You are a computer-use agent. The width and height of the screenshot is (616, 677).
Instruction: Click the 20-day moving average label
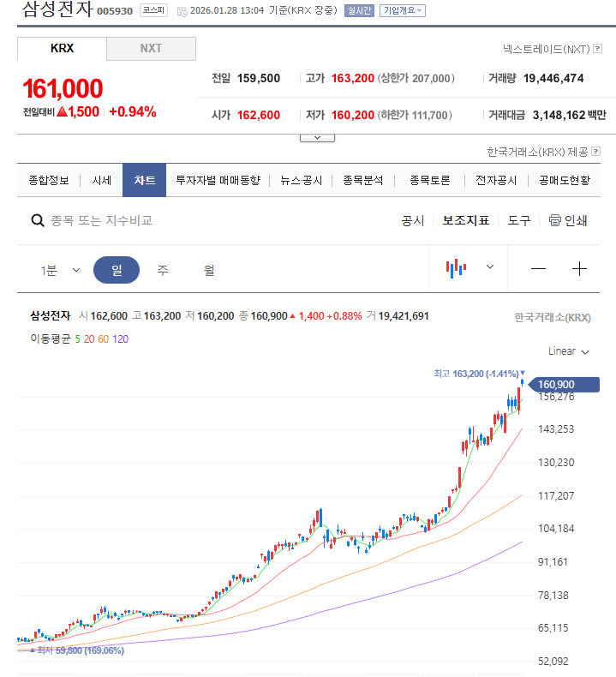pos(89,339)
